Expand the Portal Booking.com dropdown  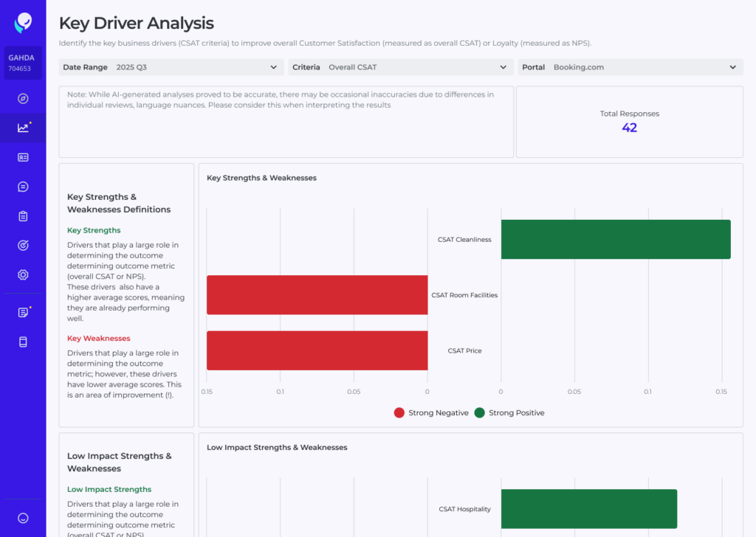pos(630,67)
